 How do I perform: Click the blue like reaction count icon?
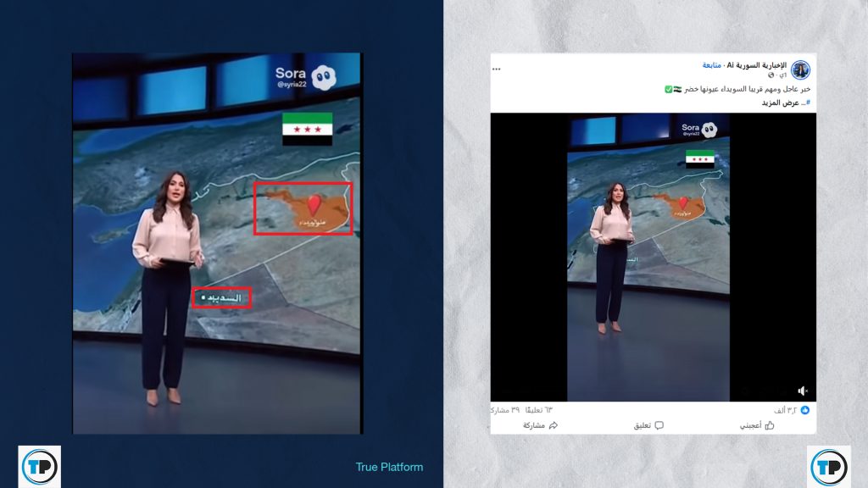pyautogui.click(x=805, y=410)
